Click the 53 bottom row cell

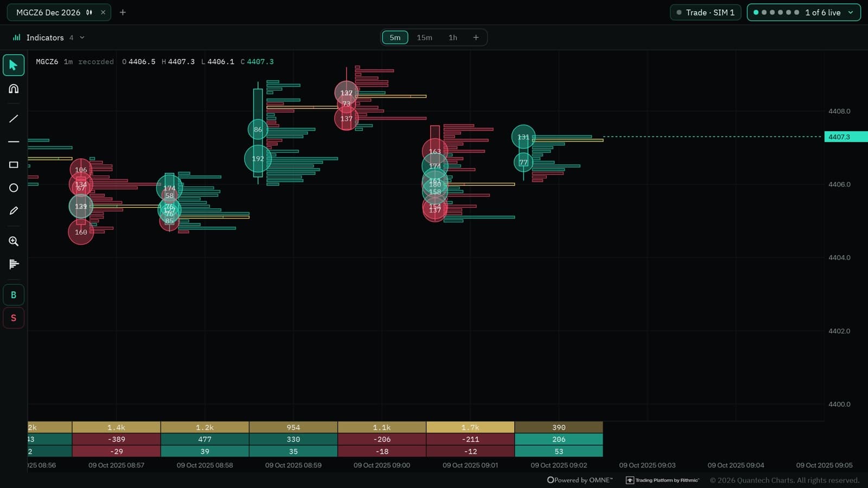coord(559,451)
